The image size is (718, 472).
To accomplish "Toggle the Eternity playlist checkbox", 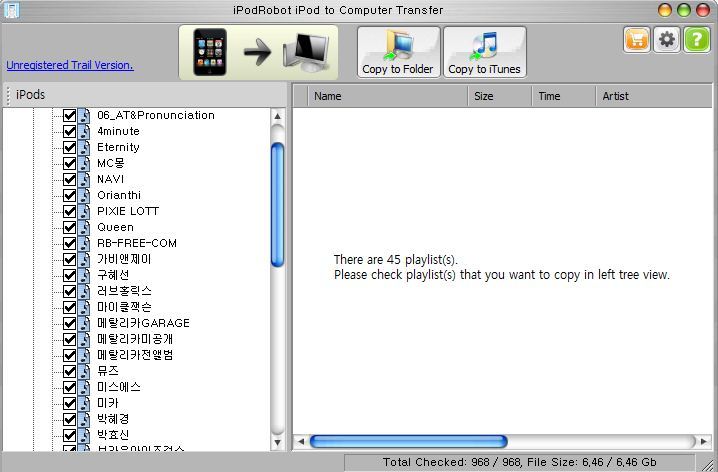I will 70,147.
